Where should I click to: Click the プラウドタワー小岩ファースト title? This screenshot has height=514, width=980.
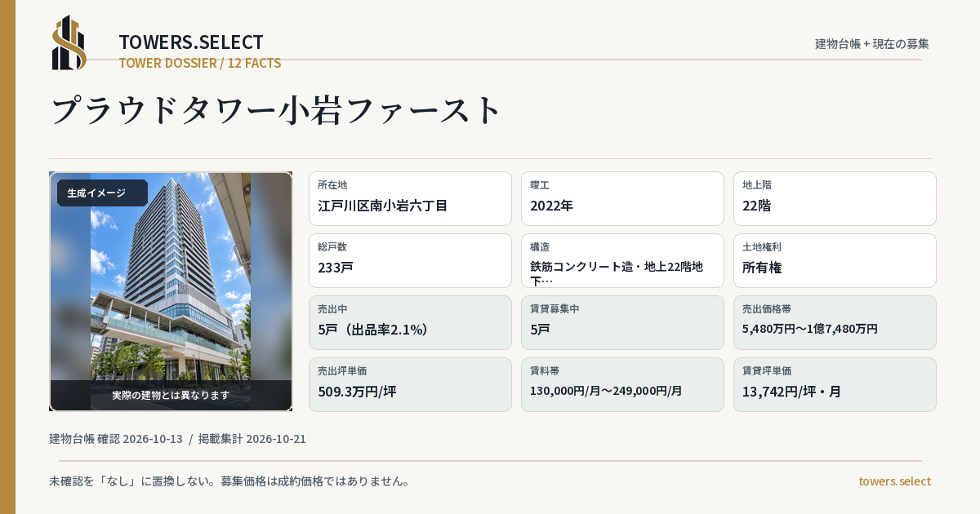(276, 109)
